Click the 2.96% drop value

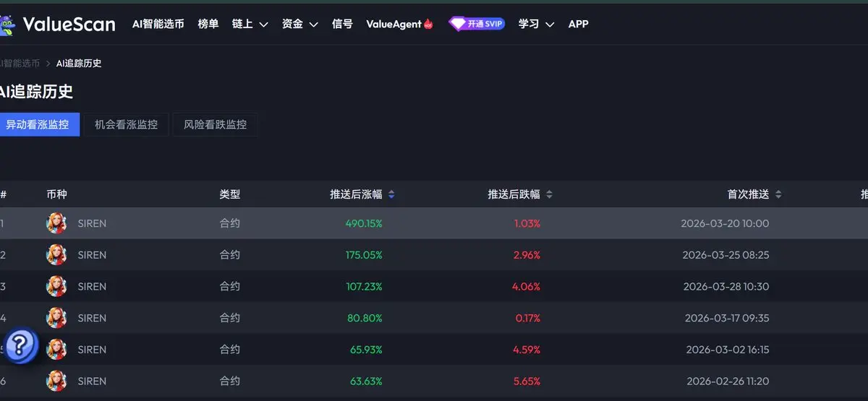(x=527, y=255)
